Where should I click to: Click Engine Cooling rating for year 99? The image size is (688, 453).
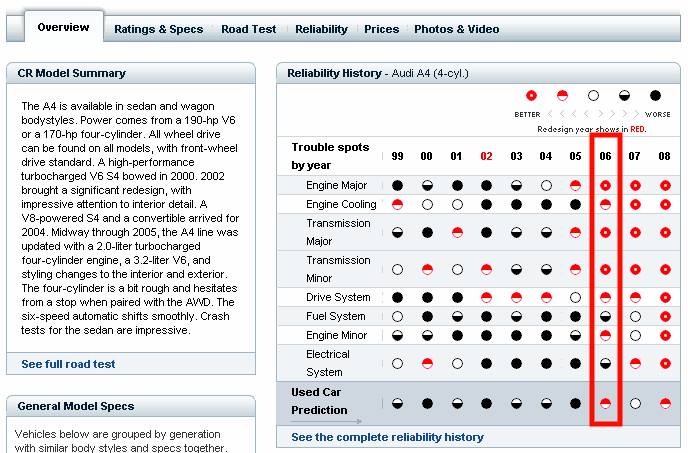coord(397,205)
